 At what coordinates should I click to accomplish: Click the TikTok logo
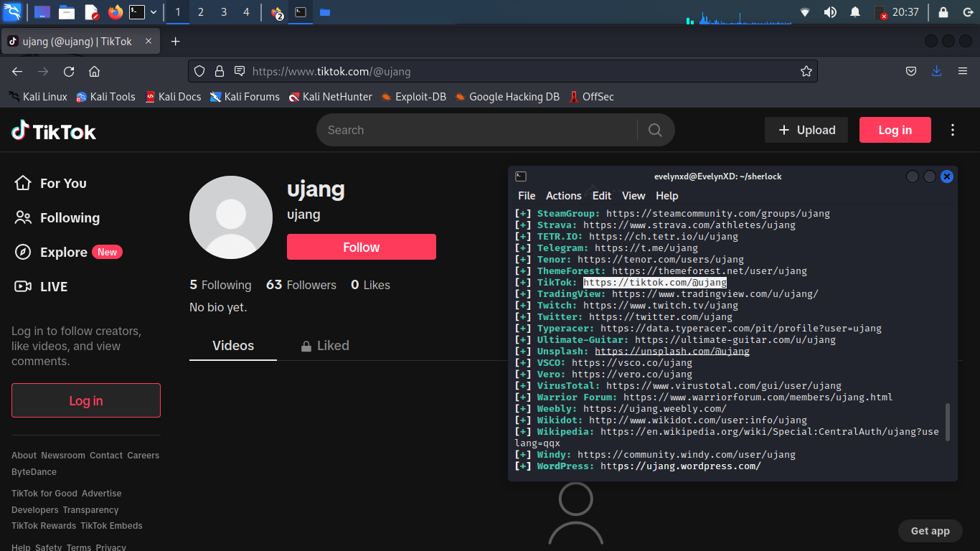pos(54,131)
